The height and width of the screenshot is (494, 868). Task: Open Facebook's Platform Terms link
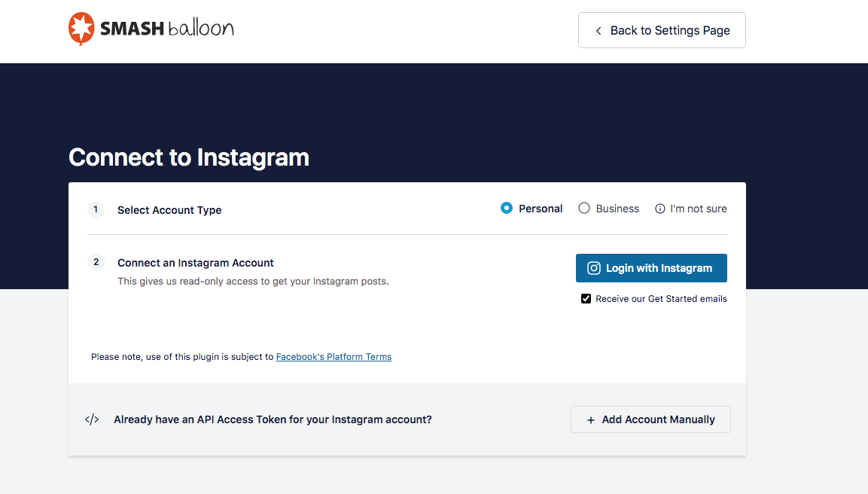[x=333, y=357]
